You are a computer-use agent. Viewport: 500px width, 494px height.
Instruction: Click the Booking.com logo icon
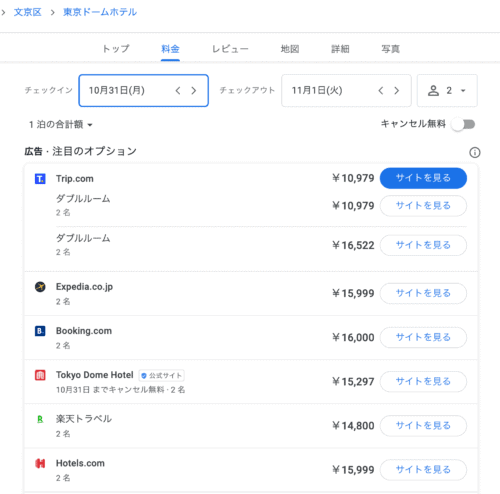click(40, 331)
